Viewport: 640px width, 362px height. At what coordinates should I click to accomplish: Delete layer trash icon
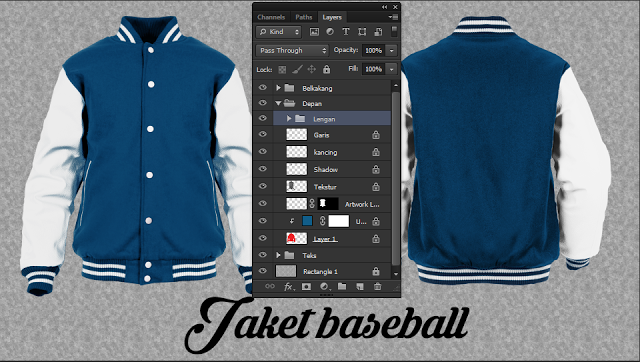click(x=378, y=286)
